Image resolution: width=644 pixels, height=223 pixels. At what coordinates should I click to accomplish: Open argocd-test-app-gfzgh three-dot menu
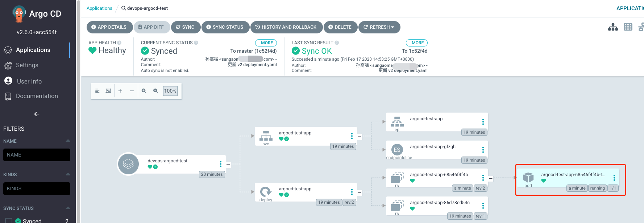[483, 150]
